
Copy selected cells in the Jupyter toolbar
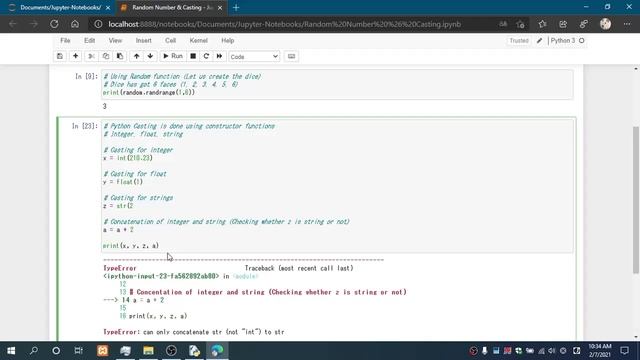106,56
